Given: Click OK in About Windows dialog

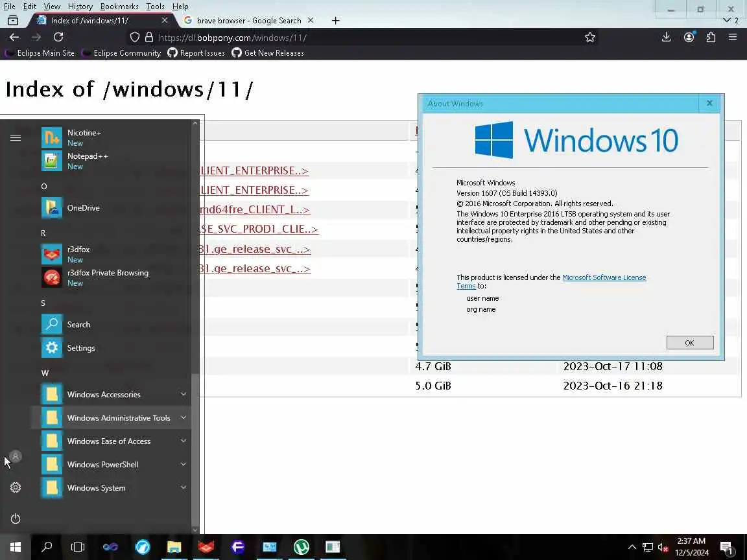Looking at the screenshot, I should point(689,343).
